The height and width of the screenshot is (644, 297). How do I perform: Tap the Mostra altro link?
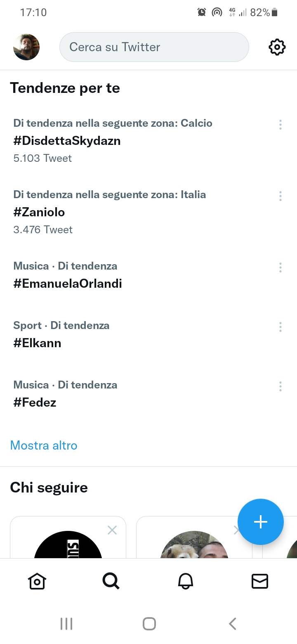(44, 445)
